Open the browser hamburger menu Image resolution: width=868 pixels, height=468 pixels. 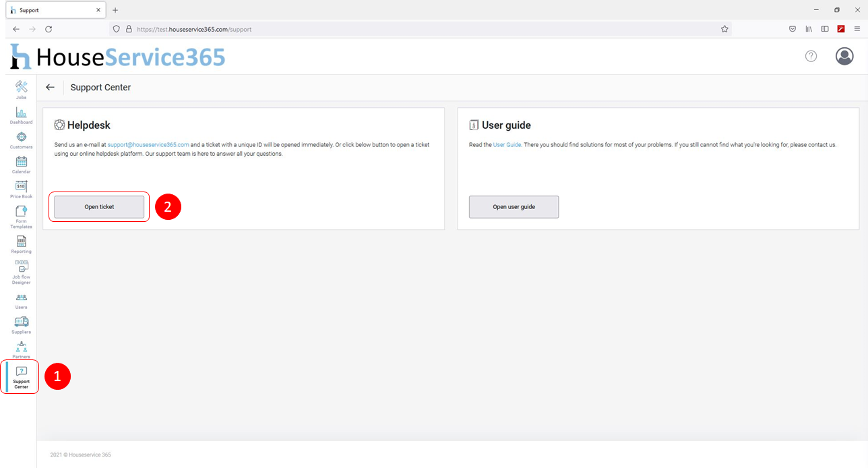click(857, 29)
